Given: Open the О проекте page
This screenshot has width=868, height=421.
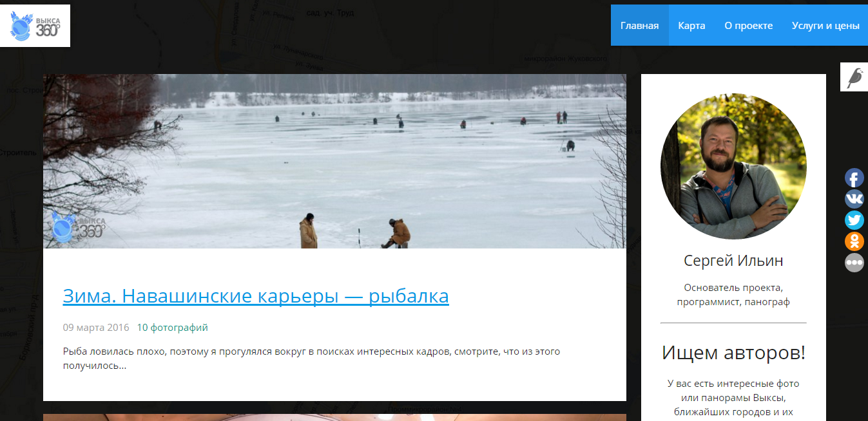Looking at the screenshot, I should (x=748, y=25).
